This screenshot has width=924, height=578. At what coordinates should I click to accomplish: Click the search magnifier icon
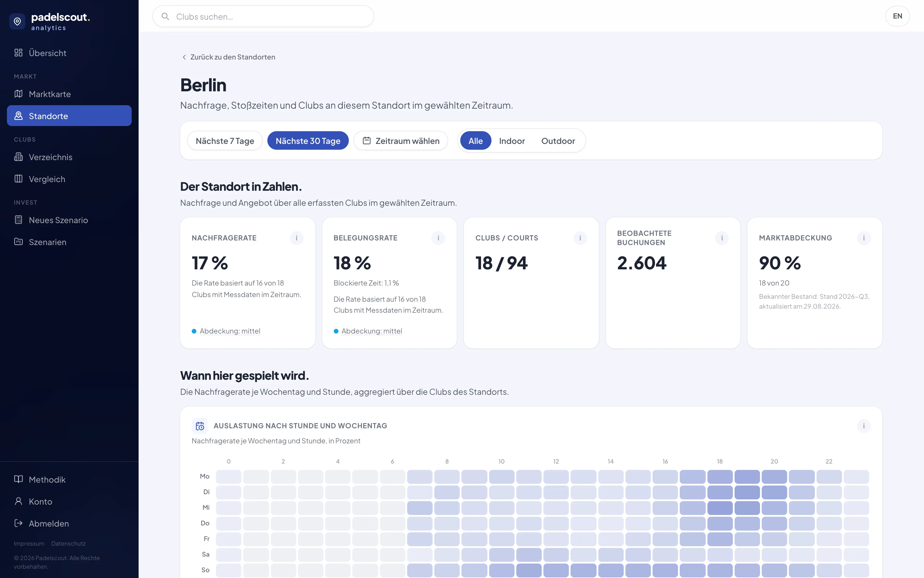coord(165,16)
